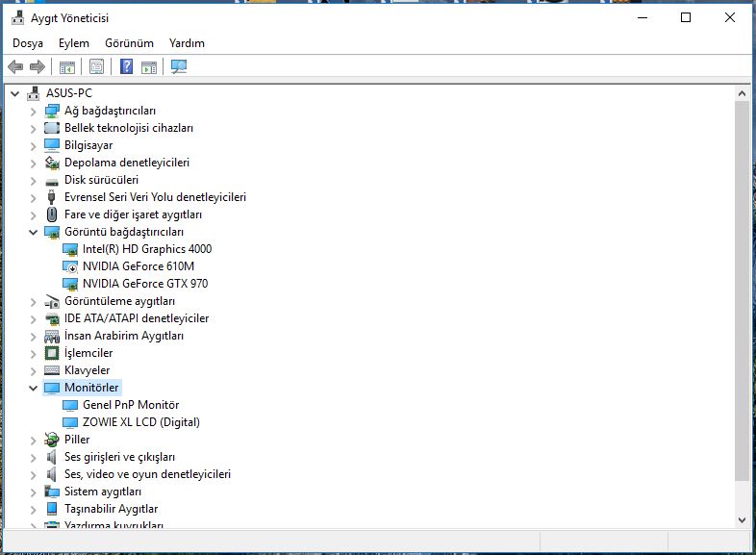
Task: Click the Depolama denetleyicileri icon
Action: point(52,163)
